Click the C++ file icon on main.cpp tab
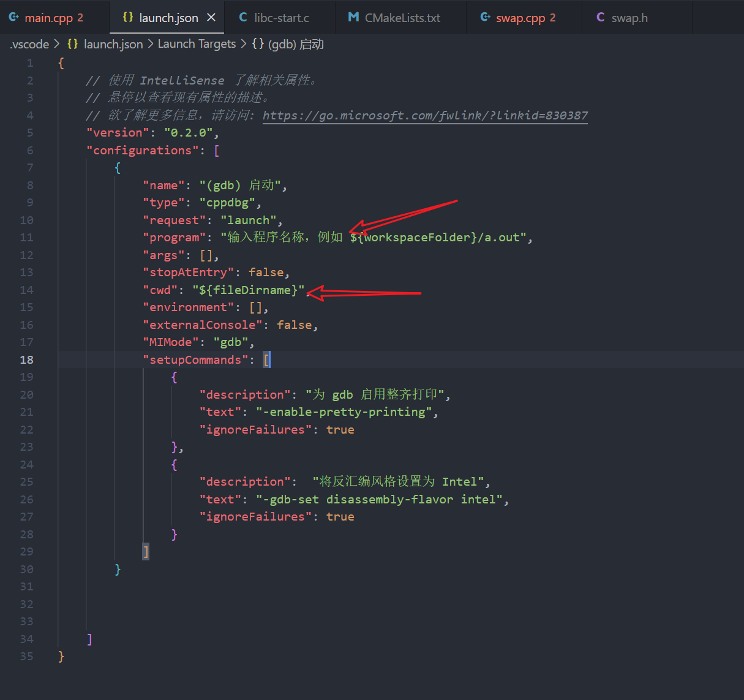This screenshot has width=744, height=700. click(13, 17)
